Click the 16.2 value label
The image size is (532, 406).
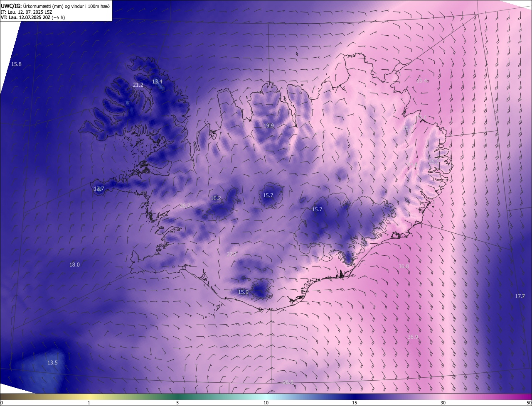click(216, 198)
